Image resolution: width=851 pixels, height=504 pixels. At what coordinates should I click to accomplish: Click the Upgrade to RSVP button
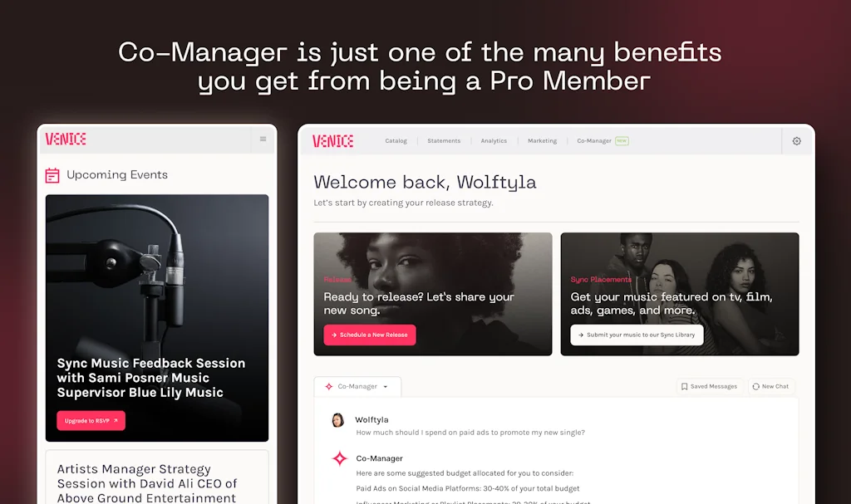click(x=91, y=420)
